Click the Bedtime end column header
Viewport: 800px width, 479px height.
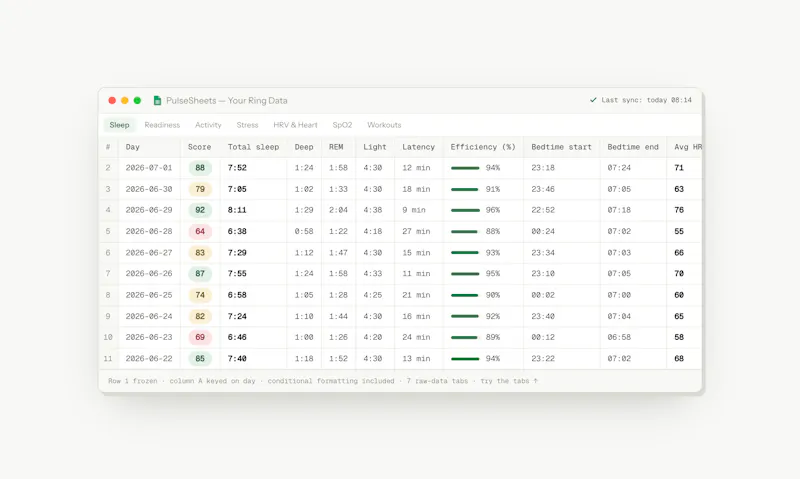(x=633, y=147)
